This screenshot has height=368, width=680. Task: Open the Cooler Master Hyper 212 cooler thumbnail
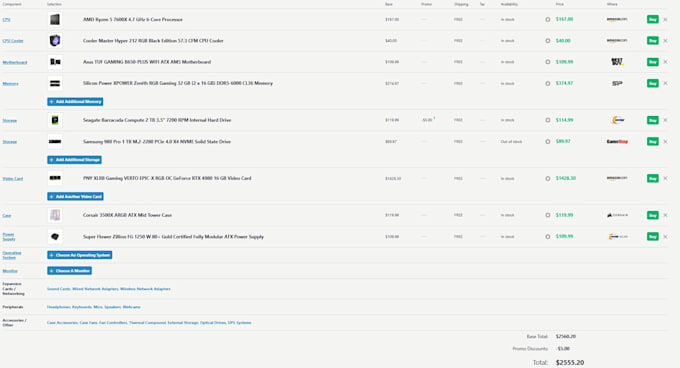pos(55,41)
